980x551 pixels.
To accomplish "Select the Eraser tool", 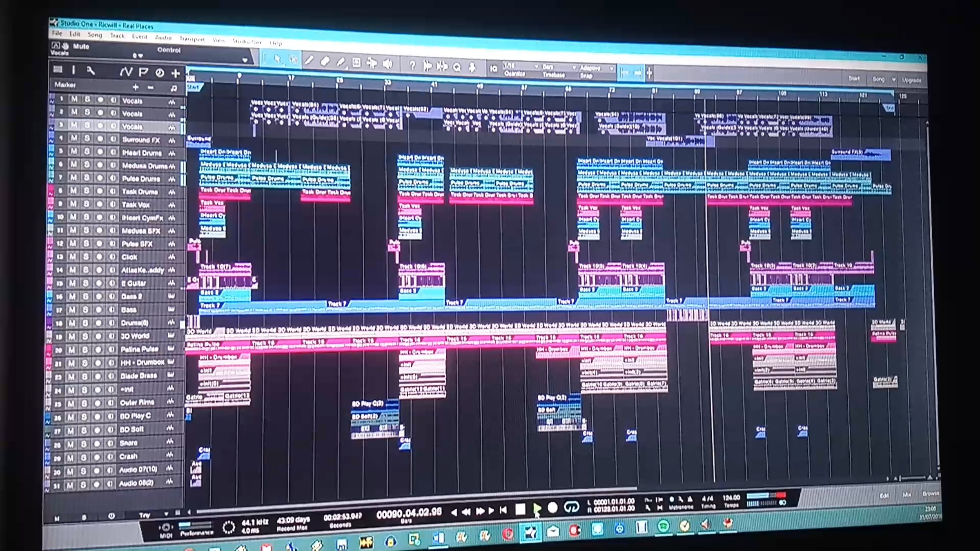I will [x=325, y=62].
